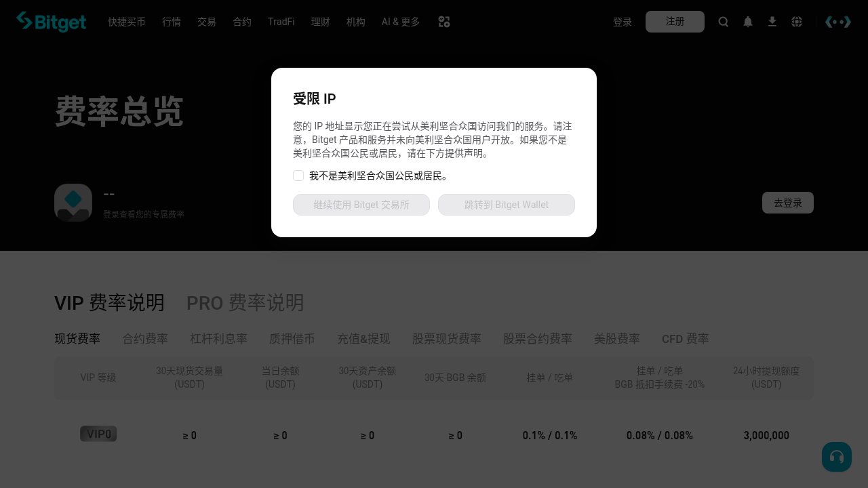Click the VIP0 level badge
The image size is (868, 488).
[98, 434]
